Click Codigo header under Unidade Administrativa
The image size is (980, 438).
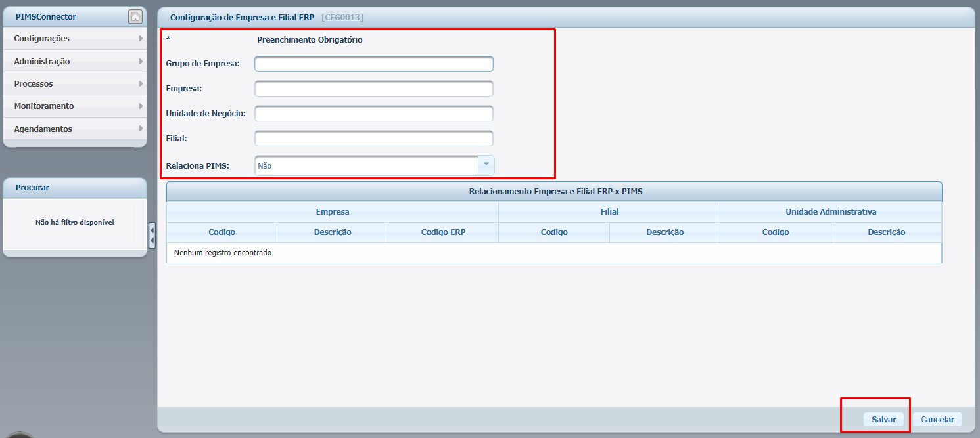(776, 232)
